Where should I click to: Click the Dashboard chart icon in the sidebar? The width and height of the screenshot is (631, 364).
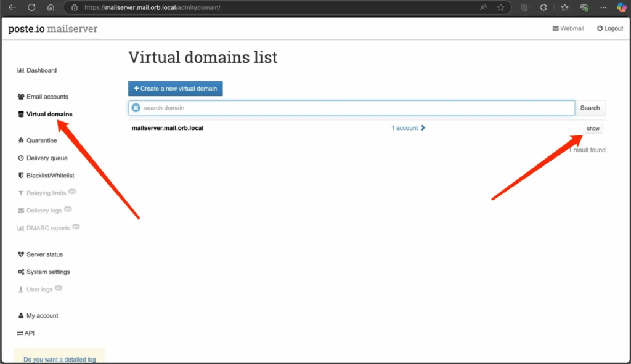click(x=21, y=71)
